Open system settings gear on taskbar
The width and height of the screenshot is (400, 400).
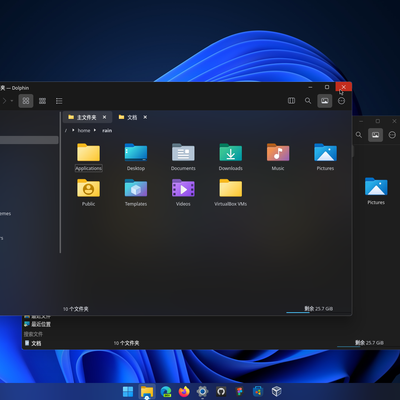coord(202,391)
